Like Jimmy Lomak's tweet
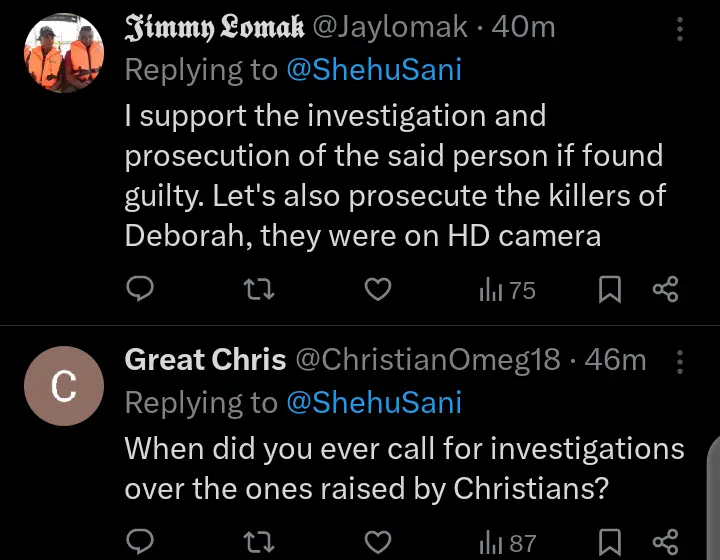 coord(376,290)
